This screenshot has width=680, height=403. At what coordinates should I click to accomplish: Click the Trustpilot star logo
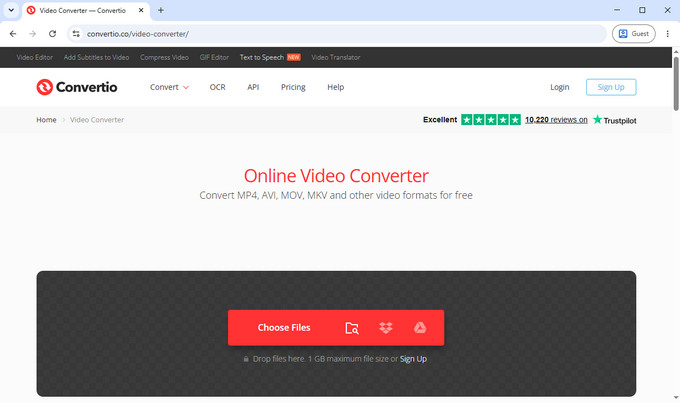(x=597, y=119)
